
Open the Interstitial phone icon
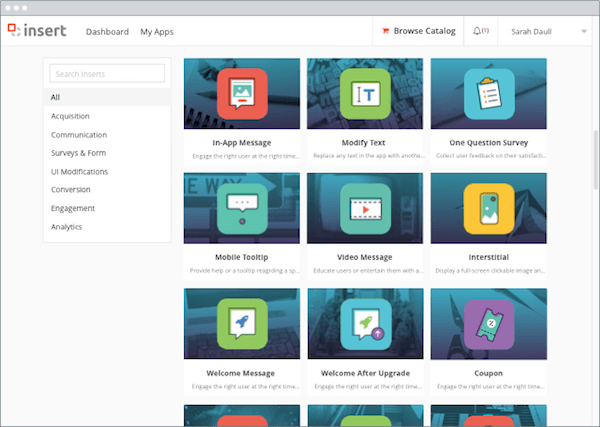click(489, 209)
